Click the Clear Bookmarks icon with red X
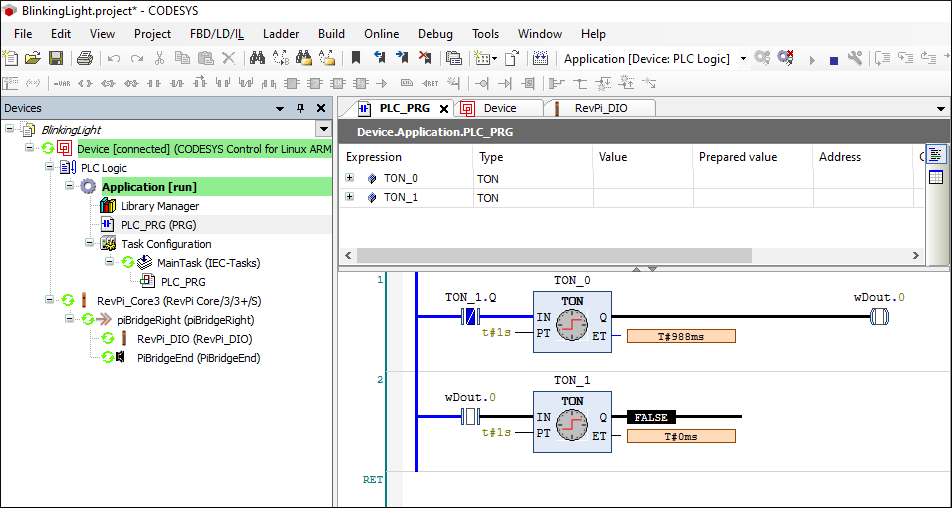This screenshot has height=508, width=952. (425, 58)
